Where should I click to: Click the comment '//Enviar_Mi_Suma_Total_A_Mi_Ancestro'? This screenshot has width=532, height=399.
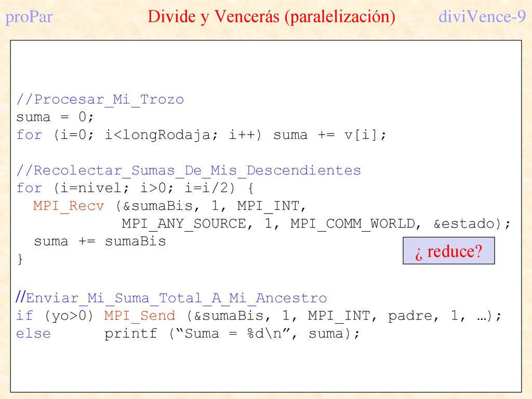[x=171, y=298]
